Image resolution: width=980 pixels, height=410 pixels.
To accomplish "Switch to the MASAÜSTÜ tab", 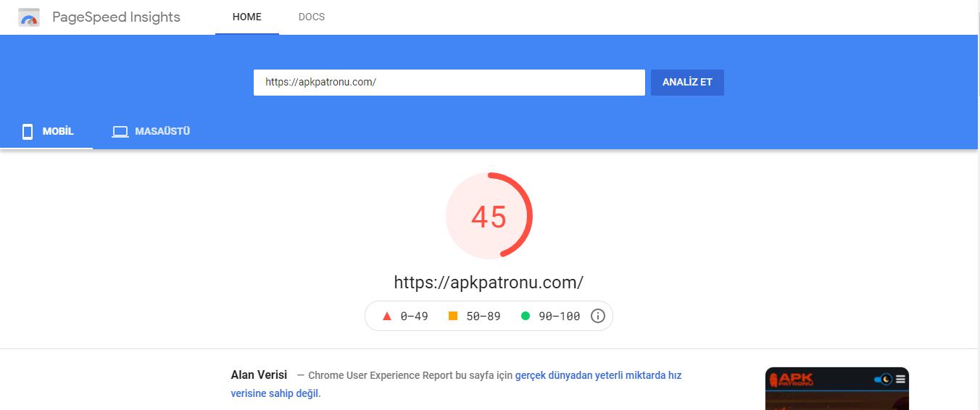I will (151, 131).
